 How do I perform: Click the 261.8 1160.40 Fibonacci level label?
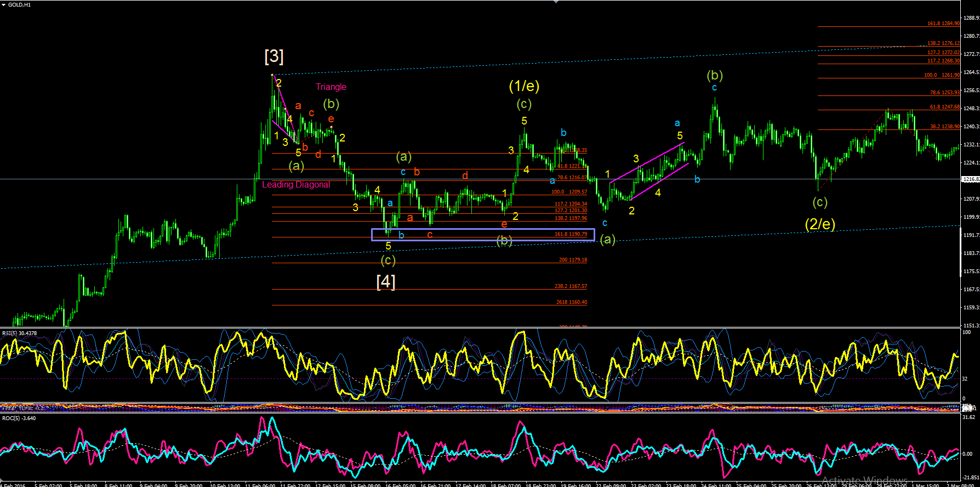coord(572,302)
